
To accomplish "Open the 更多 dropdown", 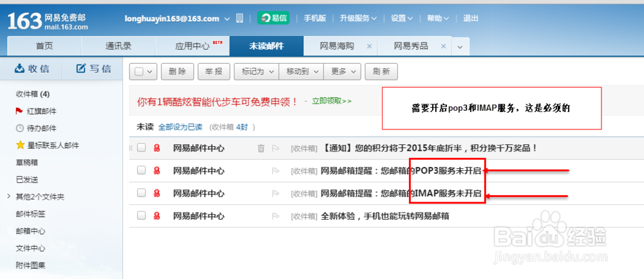I will (343, 72).
